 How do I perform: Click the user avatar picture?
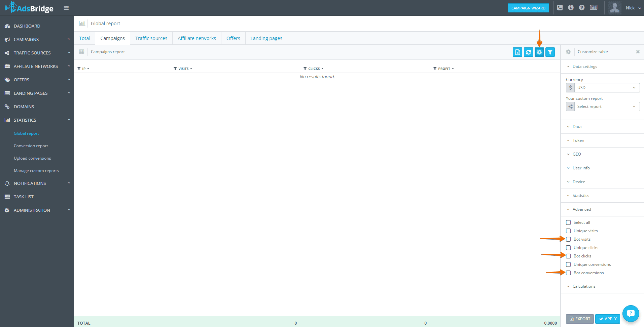pos(615,8)
